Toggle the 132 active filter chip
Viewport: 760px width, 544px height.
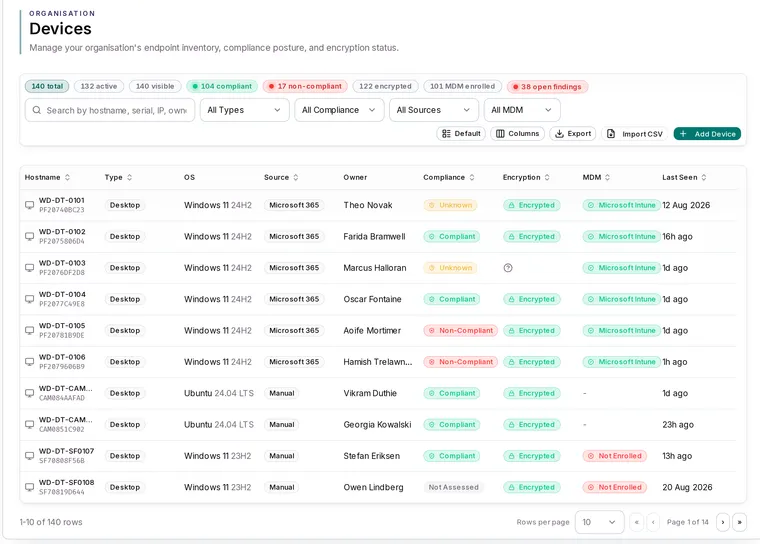tap(99, 86)
